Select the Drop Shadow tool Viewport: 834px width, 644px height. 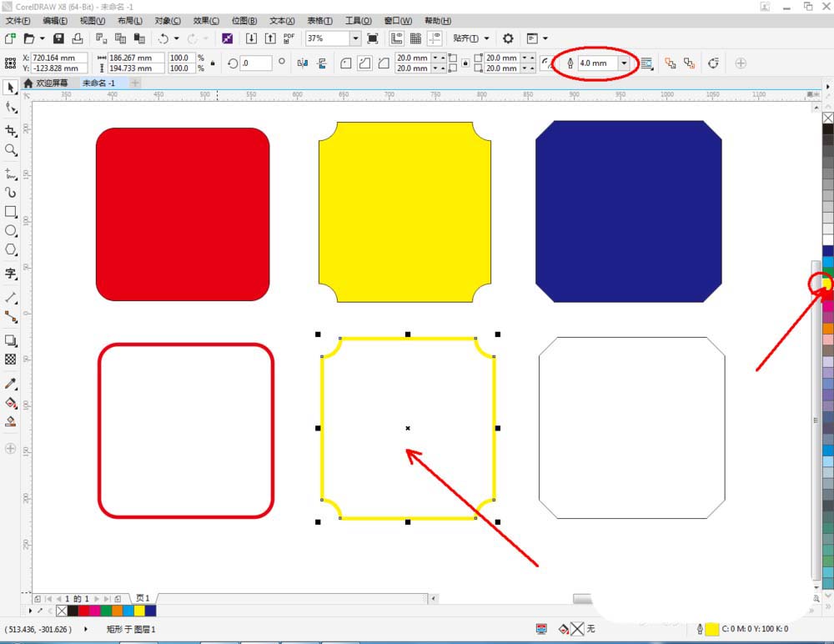[x=10, y=340]
